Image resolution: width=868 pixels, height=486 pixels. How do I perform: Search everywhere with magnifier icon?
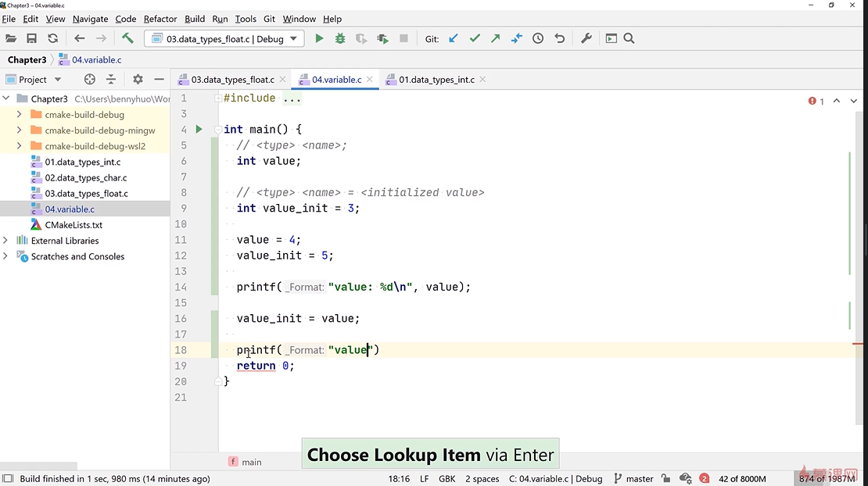pyautogui.click(x=629, y=39)
